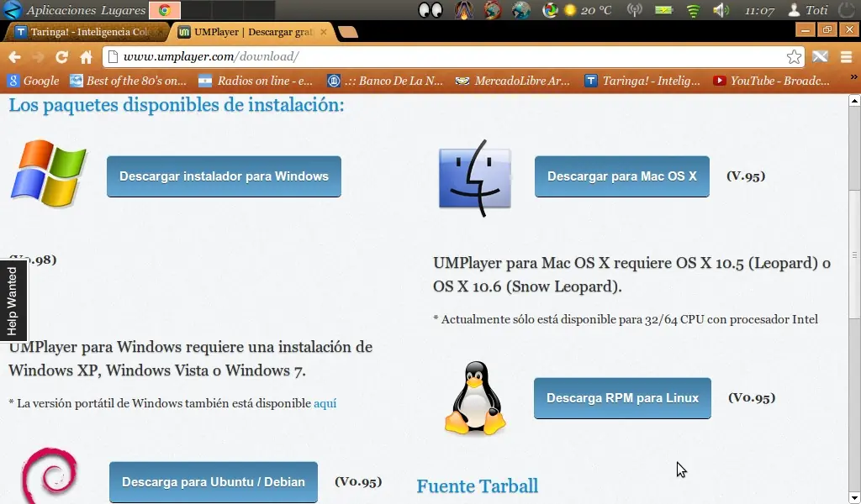
Task: Open the Google bookmark
Action: pos(34,81)
